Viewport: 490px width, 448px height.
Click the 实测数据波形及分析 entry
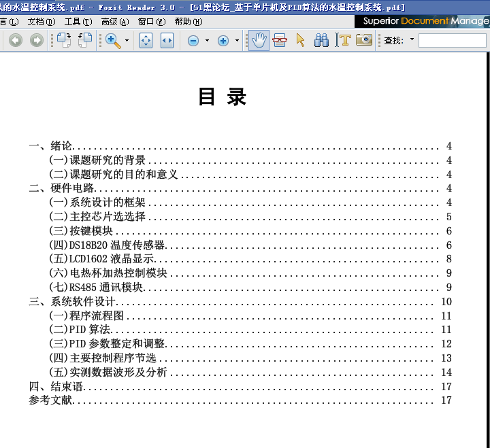(x=250, y=372)
